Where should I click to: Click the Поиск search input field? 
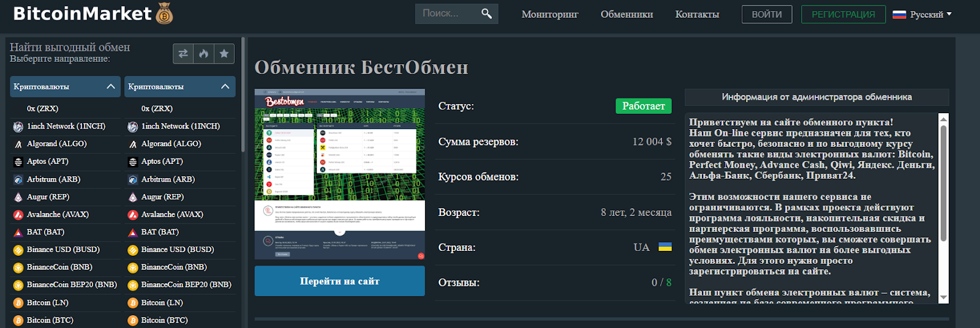(449, 13)
